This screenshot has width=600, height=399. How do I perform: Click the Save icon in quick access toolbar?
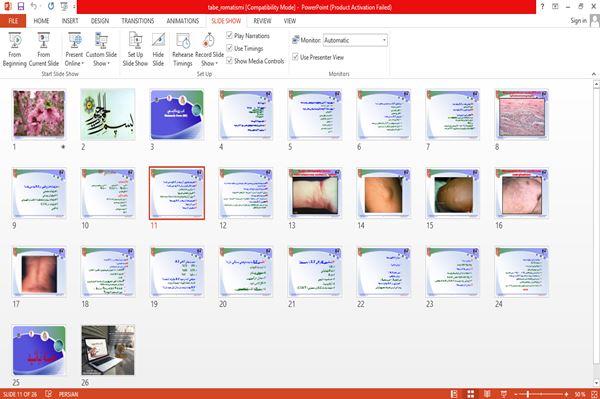pos(21,7)
